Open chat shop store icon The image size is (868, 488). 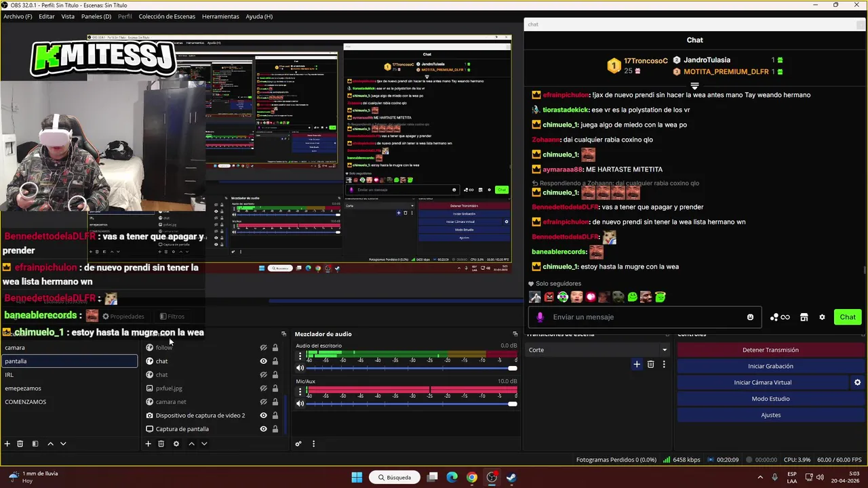(x=804, y=317)
